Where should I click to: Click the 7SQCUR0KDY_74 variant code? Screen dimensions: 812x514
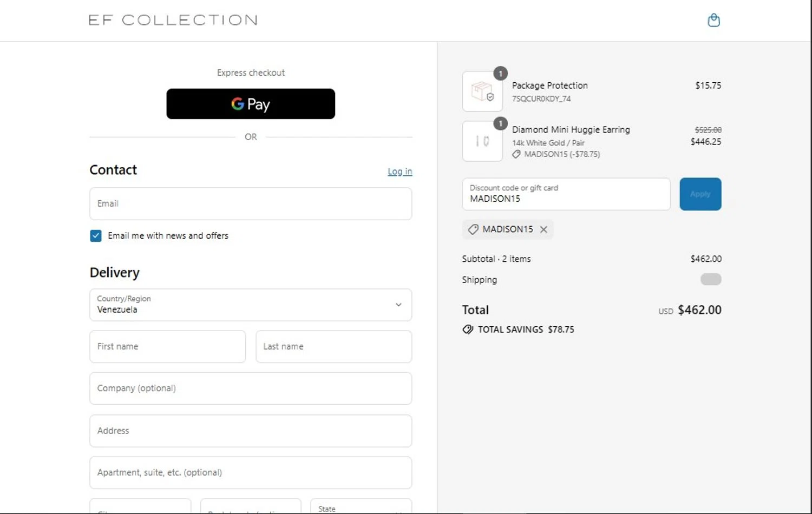541,98
